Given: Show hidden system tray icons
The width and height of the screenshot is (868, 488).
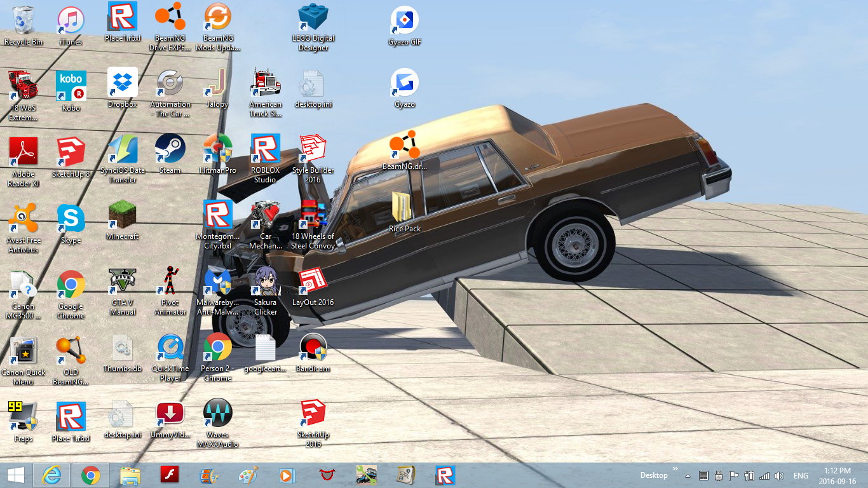Looking at the screenshot, I should pyautogui.click(x=688, y=476).
